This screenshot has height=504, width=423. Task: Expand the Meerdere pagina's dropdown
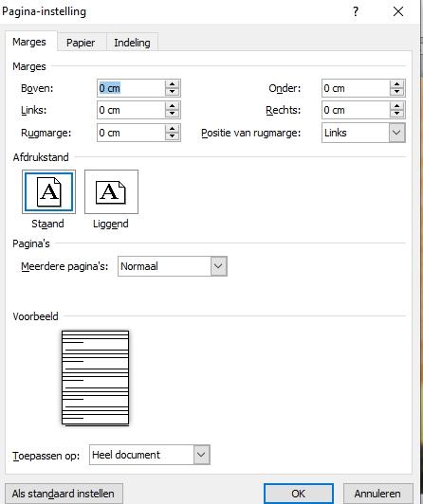(218, 266)
